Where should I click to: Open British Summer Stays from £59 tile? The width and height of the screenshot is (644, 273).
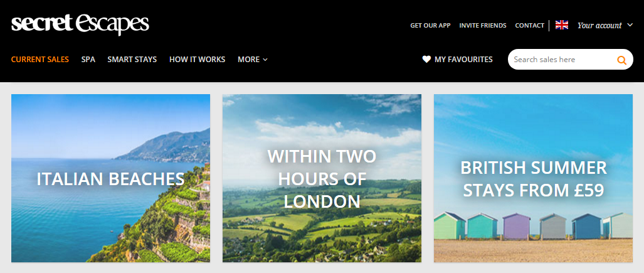click(x=533, y=178)
